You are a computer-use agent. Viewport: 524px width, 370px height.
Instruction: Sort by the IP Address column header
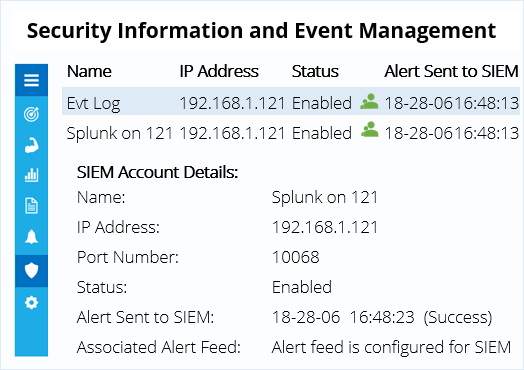click(219, 71)
